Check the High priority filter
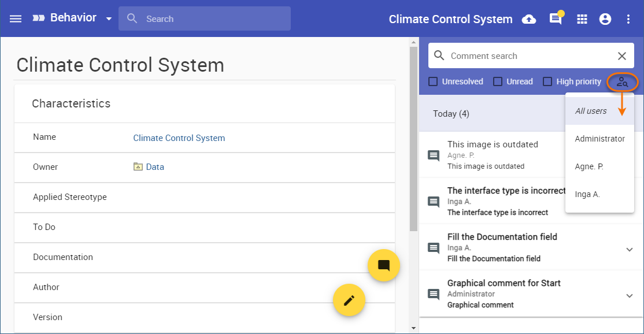This screenshot has width=644, height=334. [x=547, y=81]
